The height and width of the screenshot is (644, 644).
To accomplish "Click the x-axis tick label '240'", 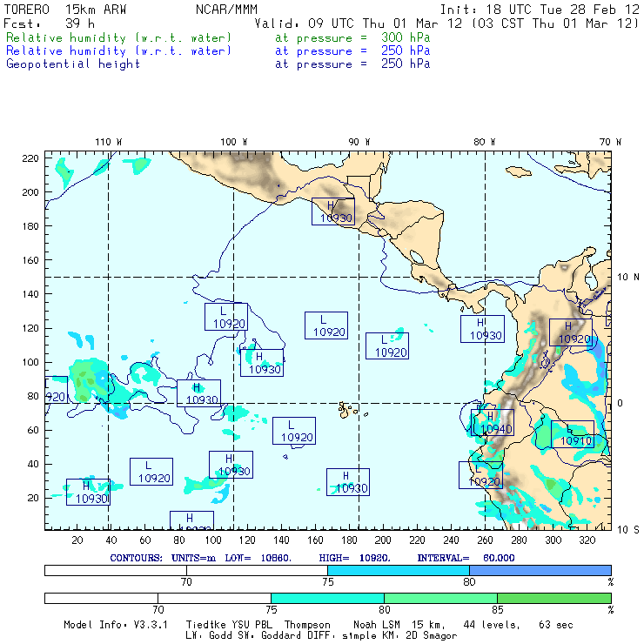I will tap(451, 540).
